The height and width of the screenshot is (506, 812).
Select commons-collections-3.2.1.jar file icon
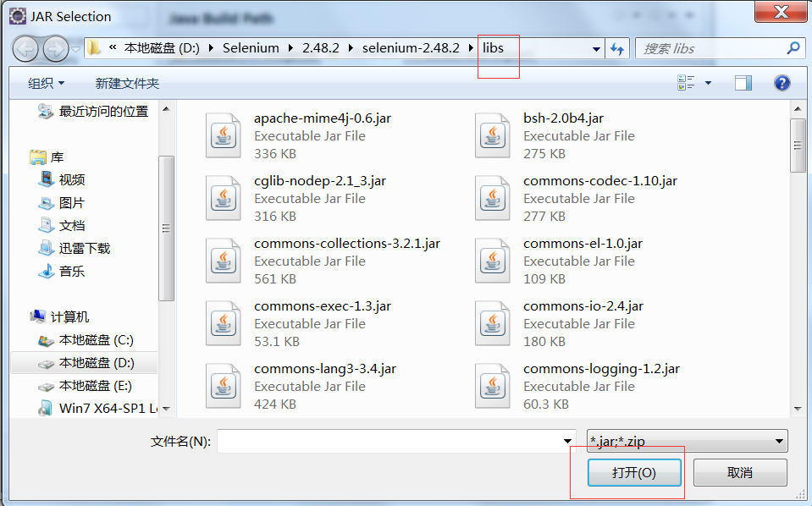224,261
